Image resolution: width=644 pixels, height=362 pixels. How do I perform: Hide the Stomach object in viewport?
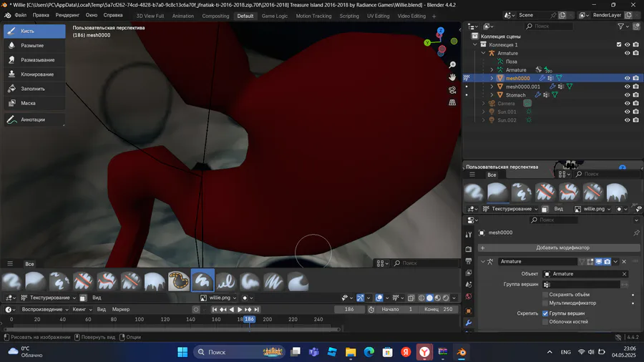click(627, 95)
